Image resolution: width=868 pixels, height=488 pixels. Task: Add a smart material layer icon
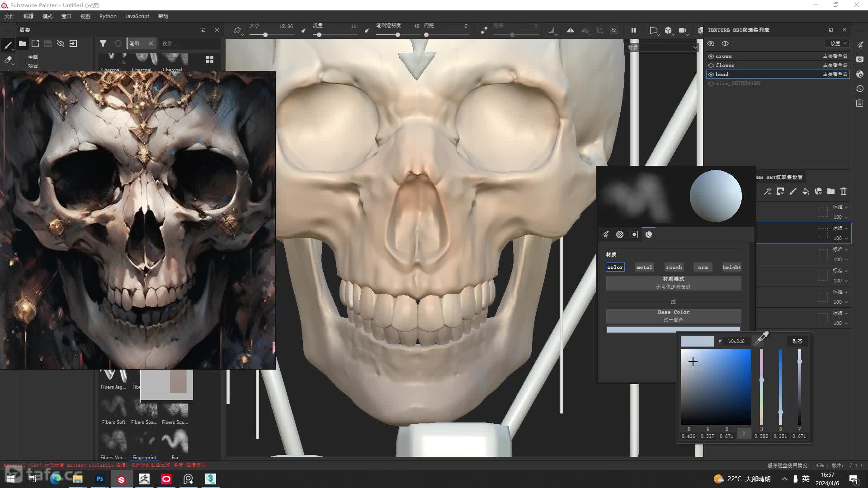(x=818, y=191)
